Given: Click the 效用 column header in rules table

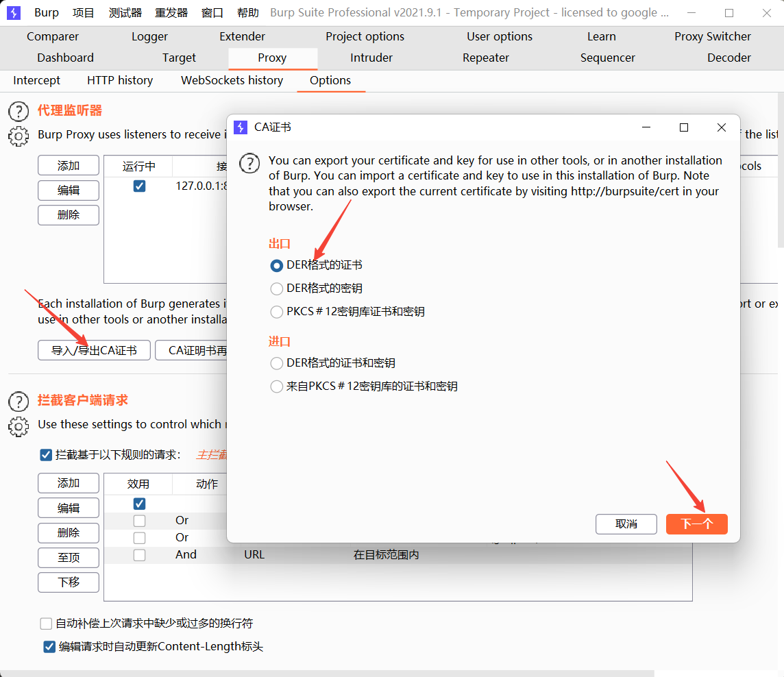Looking at the screenshot, I should coord(138,484).
